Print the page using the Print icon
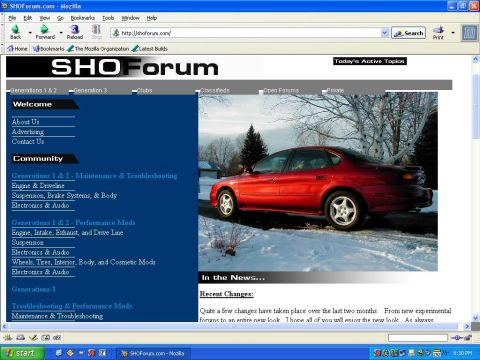 tap(438, 29)
